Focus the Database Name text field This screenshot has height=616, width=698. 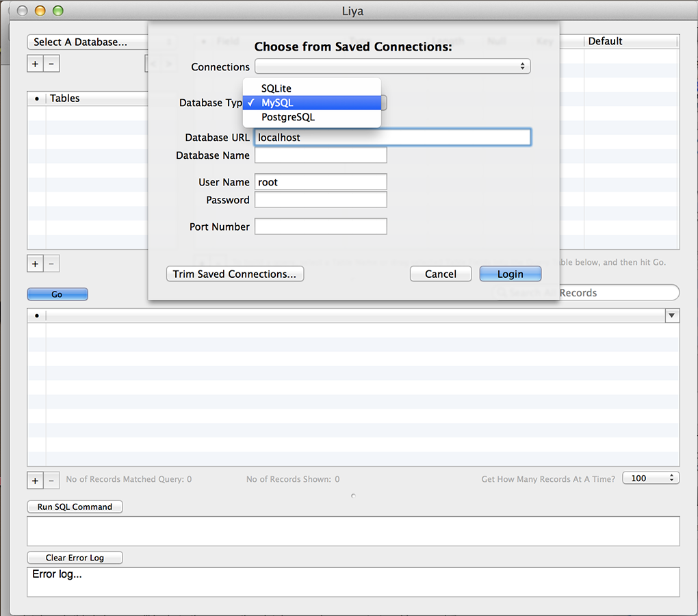[x=320, y=155]
